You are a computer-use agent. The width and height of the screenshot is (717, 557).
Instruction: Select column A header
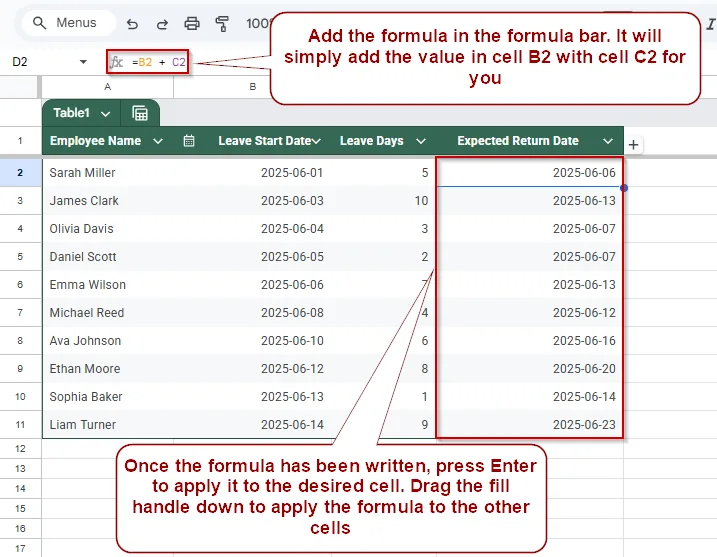click(x=107, y=87)
